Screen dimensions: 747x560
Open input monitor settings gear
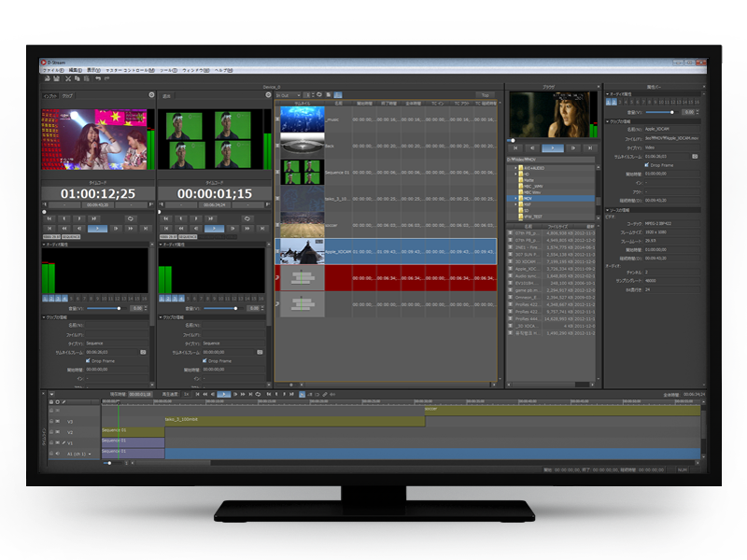pyautogui.click(x=151, y=95)
